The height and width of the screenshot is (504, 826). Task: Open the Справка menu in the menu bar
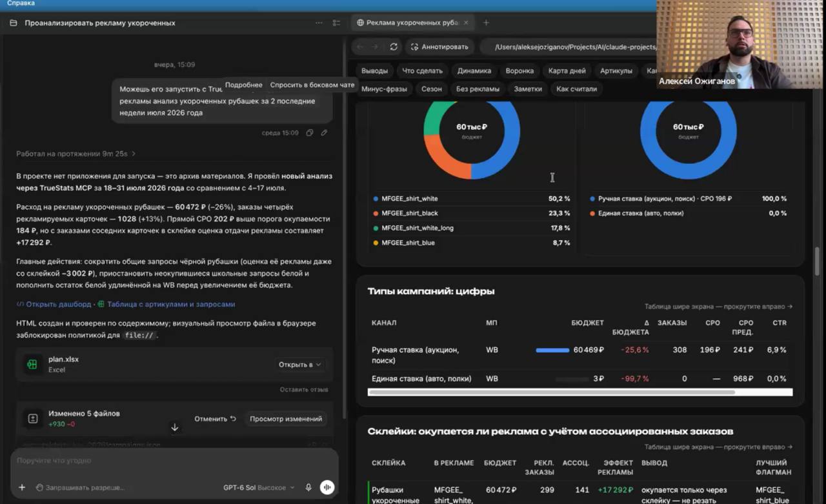coord(21,3)
